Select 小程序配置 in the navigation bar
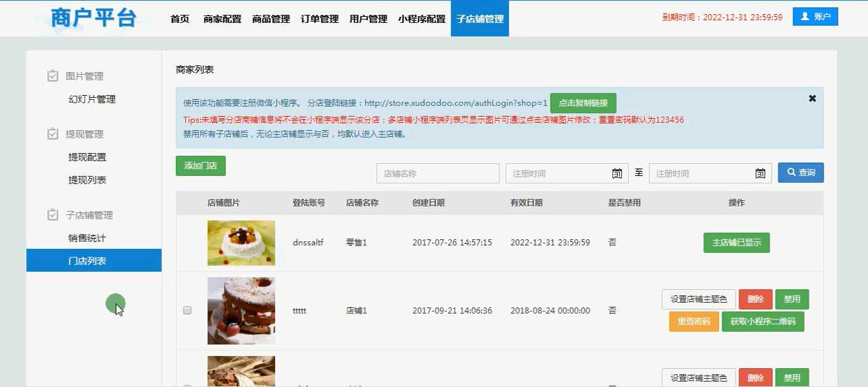 coord(422,19)
